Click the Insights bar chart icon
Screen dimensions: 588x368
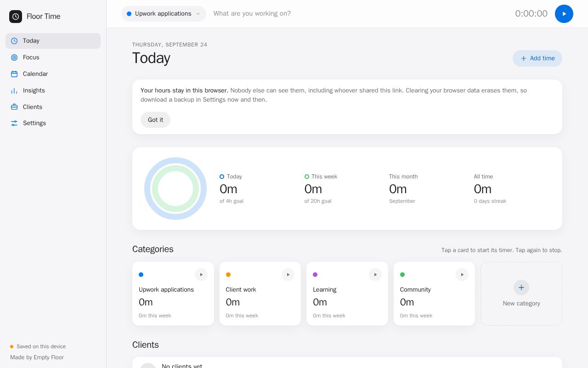pos(14,91)
